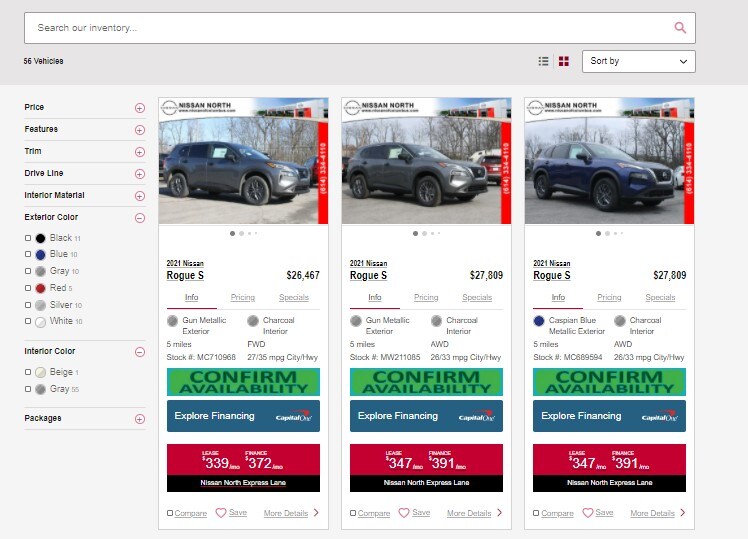The image size is (748, 539).
Task: Click the search magnifier icon
Action: point(680,28)
